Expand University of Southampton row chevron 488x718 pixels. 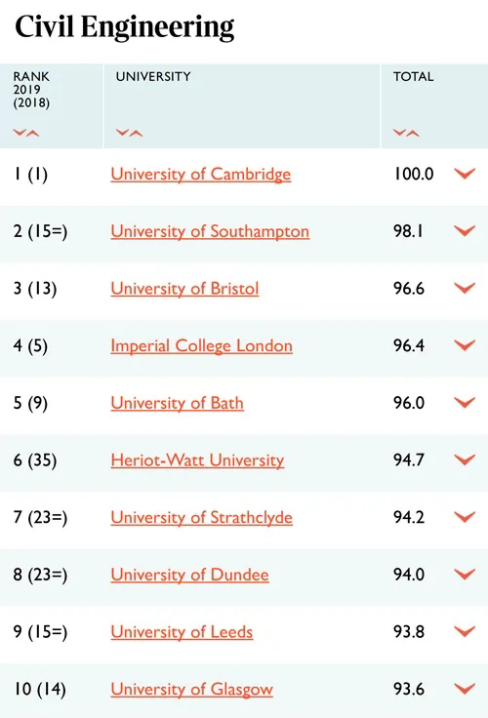point(465,231)
